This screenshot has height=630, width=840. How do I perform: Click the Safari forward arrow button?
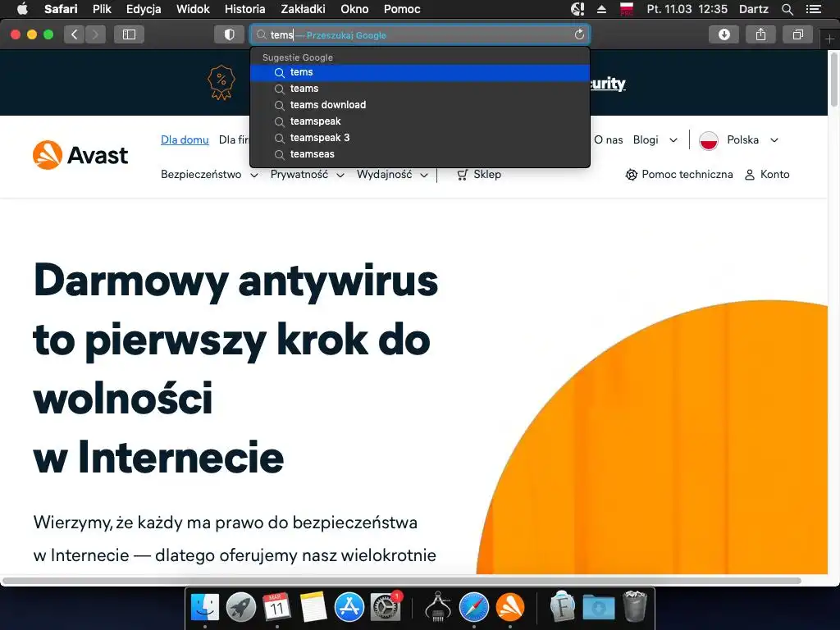95,34
